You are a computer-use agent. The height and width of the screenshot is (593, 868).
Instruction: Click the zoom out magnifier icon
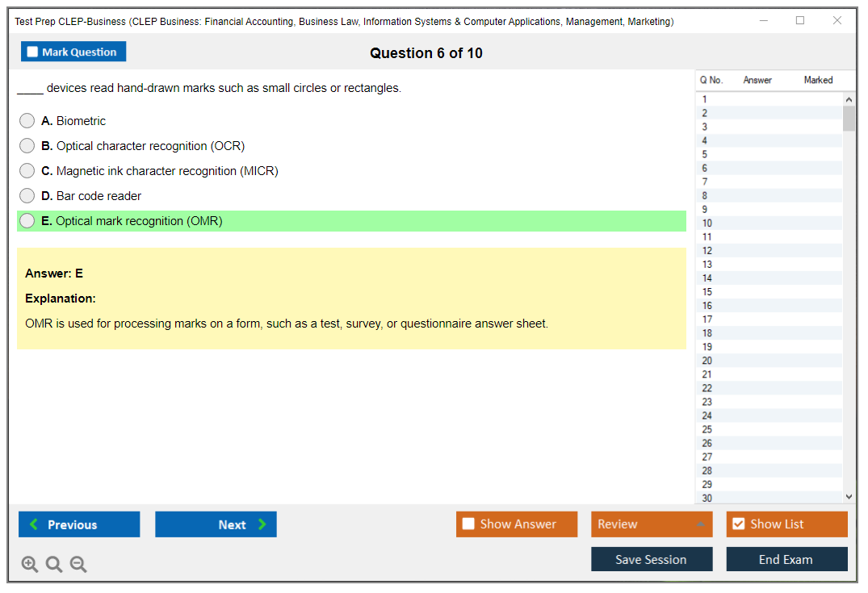click(78, 565)
